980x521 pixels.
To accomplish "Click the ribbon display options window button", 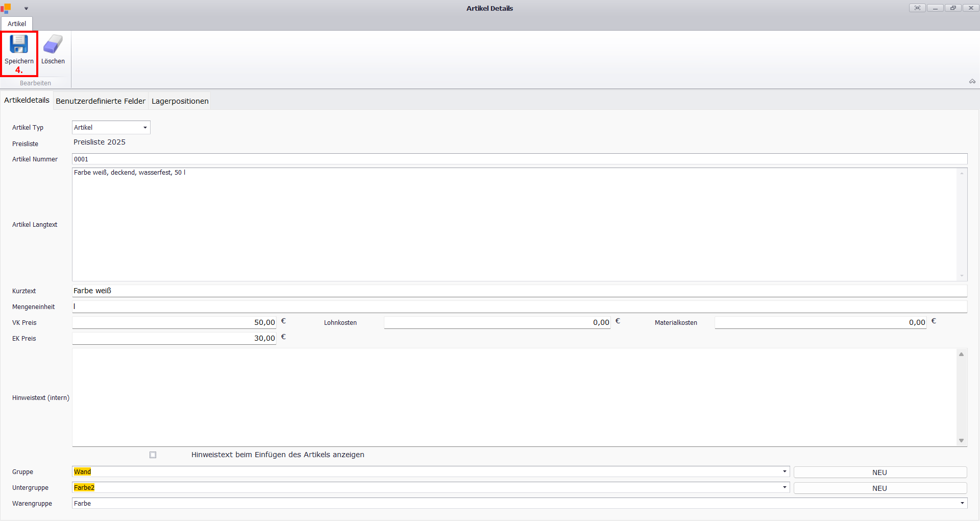I will point(917,8).
